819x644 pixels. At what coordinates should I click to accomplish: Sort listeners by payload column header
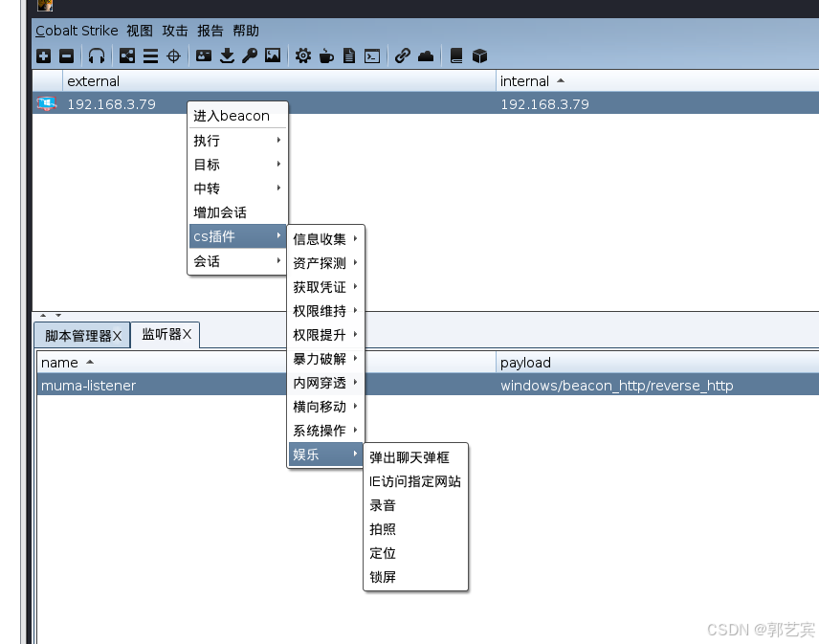(x=657, y=362)
